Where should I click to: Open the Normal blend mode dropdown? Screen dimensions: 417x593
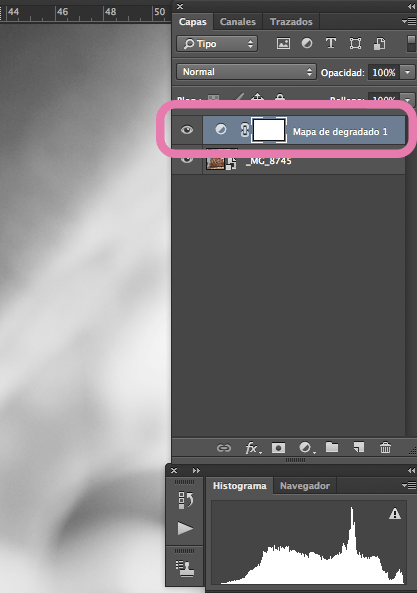click(246, 72)
